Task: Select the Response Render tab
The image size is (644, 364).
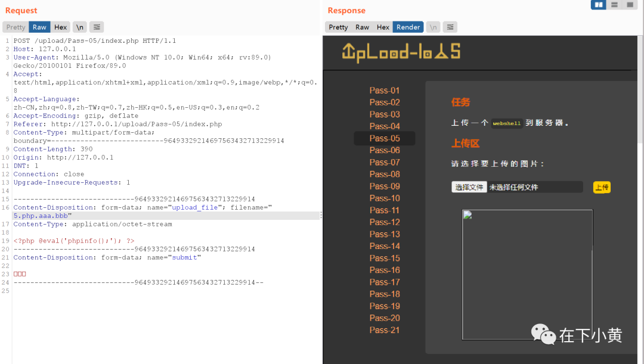Action: [408, 27]
